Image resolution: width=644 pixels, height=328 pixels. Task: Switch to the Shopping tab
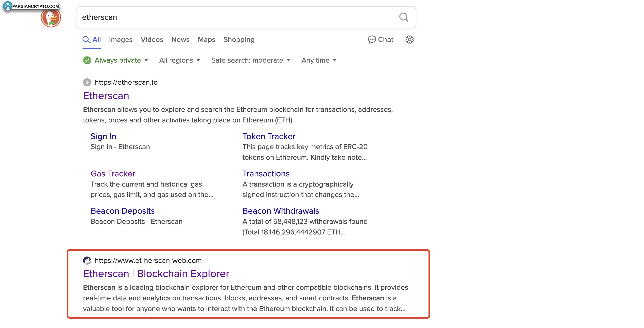(x=239, y=40)
